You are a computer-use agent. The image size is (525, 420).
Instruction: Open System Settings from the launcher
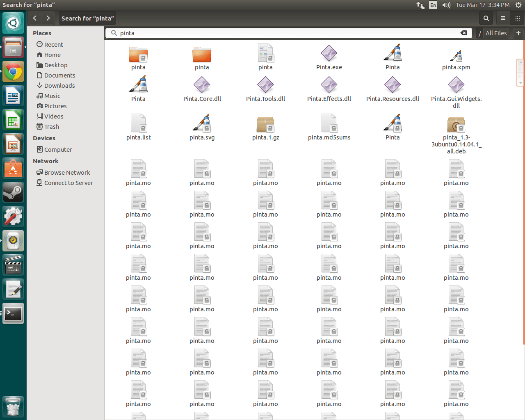[13, 217]
